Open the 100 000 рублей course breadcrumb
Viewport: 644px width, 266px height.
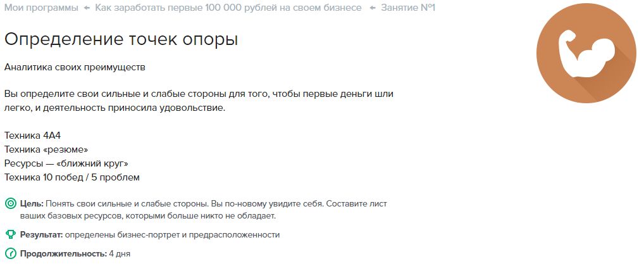tap(228, 8)
